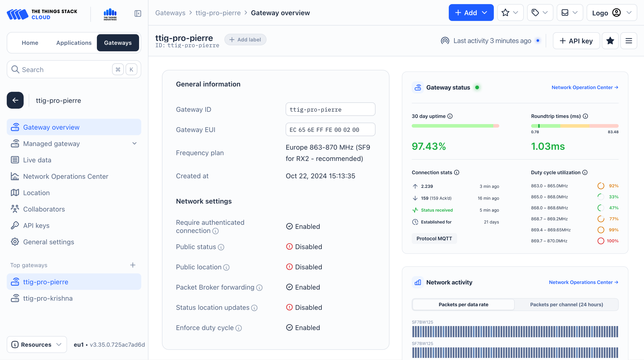Open the Resources dropdown at bottom
The height and width of the screenshot is (360, 644).
(x=37, y=344)
